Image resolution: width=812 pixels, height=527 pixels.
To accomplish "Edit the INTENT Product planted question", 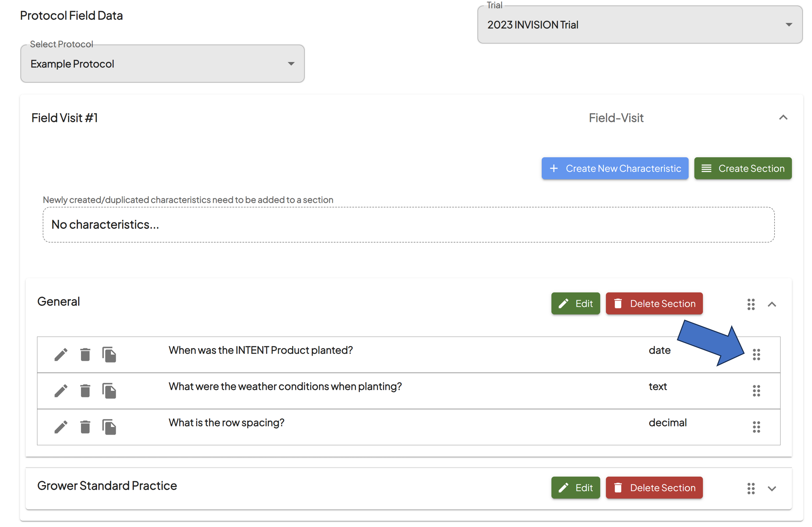I will pos(61,355).
